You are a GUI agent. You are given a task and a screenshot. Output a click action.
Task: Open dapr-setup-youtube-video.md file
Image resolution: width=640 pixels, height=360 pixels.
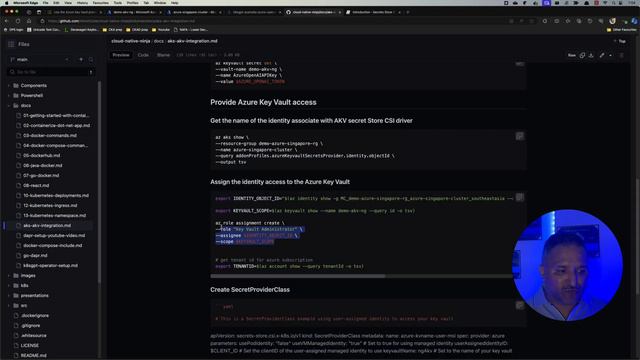[x=54, y=236]
